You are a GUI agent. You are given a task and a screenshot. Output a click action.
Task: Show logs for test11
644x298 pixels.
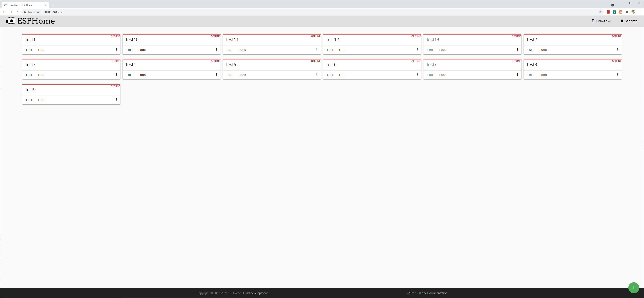[242, 50]
